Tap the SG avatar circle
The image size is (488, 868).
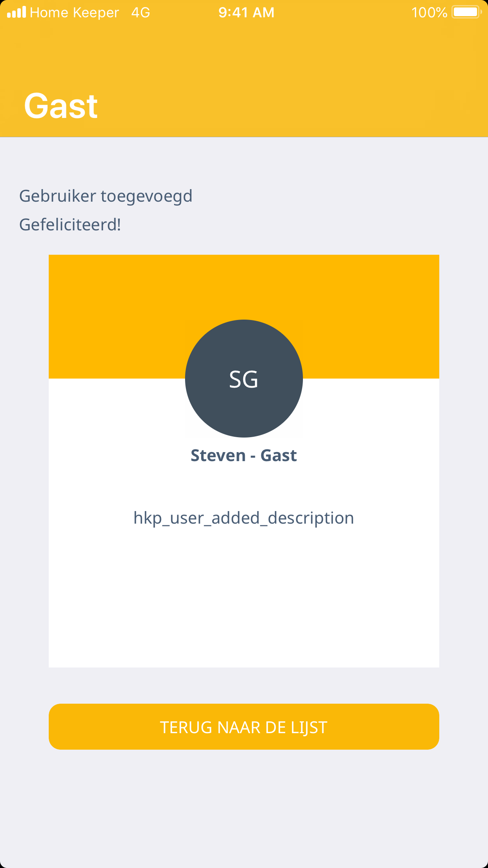(x=244, y=379)
